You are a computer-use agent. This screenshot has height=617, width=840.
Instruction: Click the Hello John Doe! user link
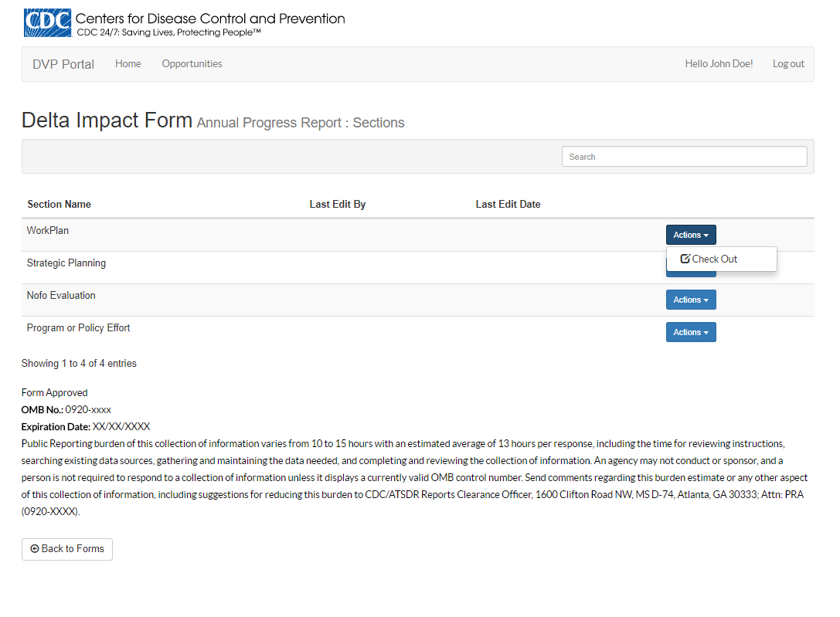(x=719, y=64)
